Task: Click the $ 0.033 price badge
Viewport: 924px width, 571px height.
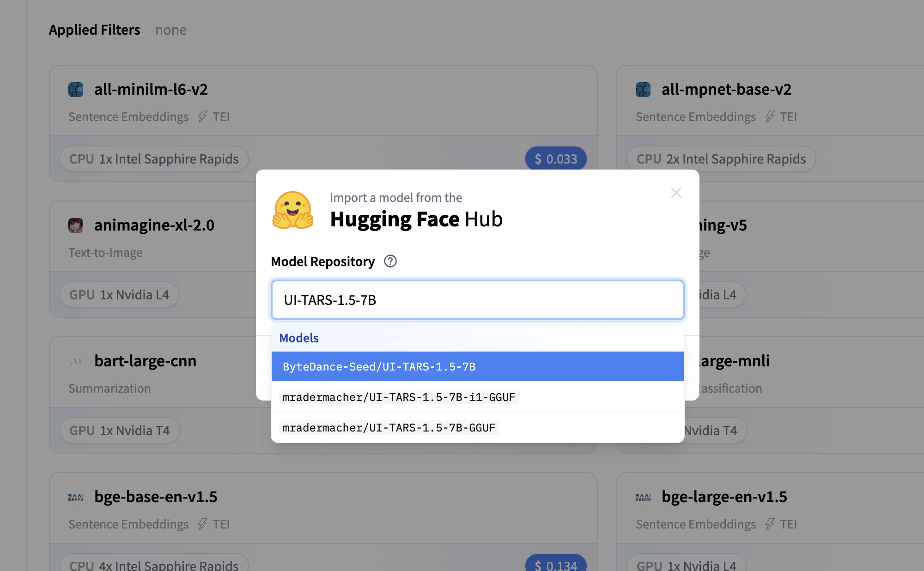Action: tap(556, 159)
